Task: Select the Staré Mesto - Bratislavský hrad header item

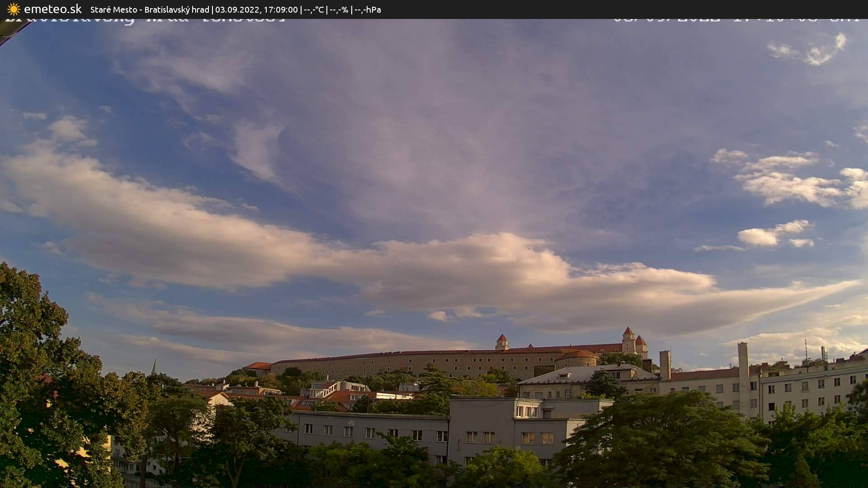Action: point(149,9)
